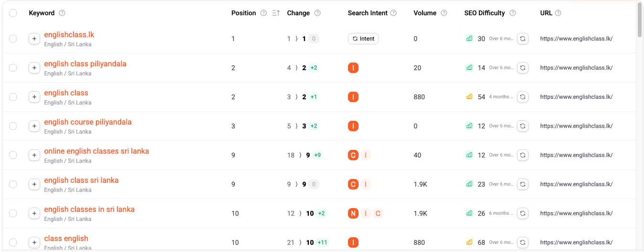This screenshot has width=644, height=252.
Task: Sort by Position using sort arrow icon
Action: point(276,13)
